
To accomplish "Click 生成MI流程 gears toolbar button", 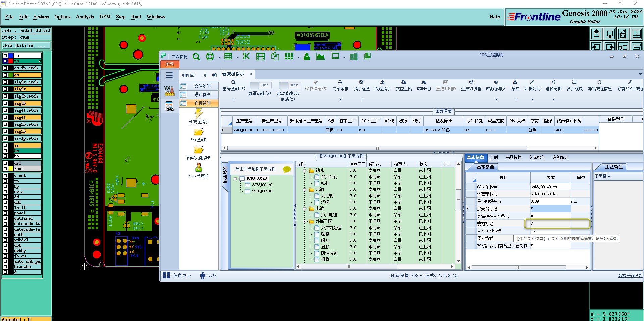I will (471, 86).
